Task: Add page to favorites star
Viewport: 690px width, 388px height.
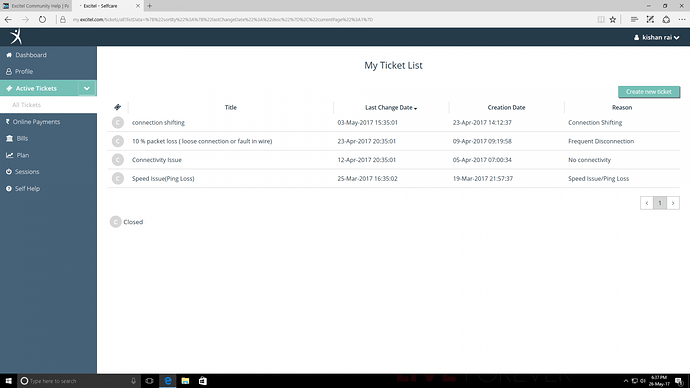Action: 613,19
